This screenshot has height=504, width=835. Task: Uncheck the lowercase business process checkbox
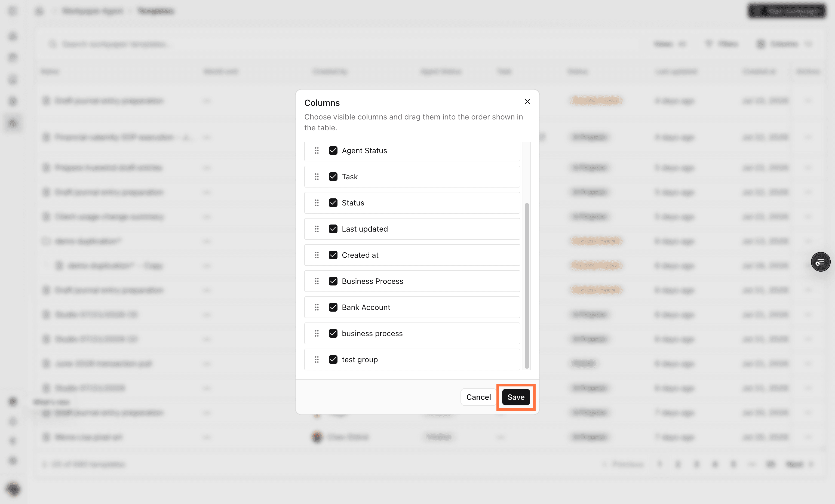[x=333, y=333]
